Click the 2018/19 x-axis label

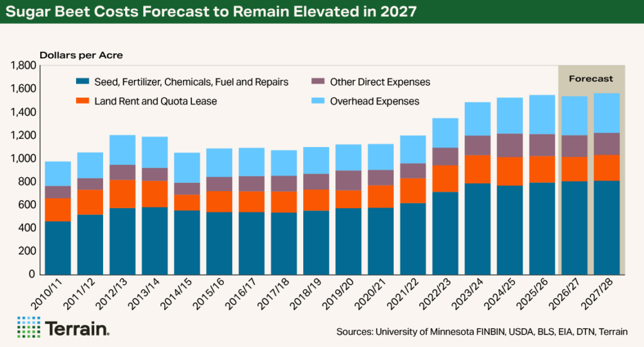pos(305,294)
